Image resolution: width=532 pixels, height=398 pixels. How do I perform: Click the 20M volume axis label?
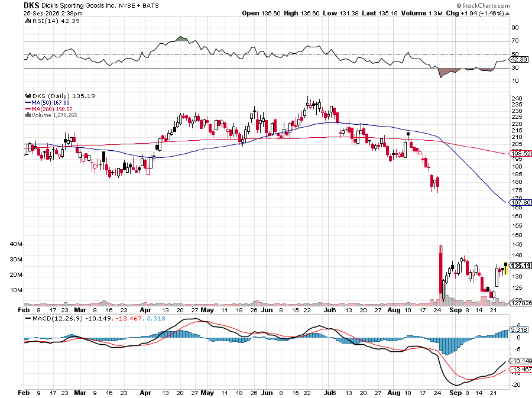pyautogui.click(x=16, y=275)
